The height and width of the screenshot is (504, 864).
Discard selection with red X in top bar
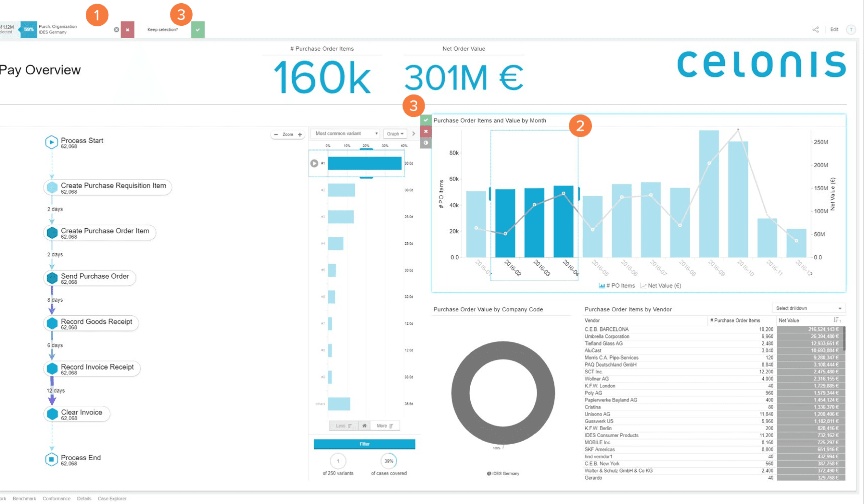click(128, 30)
